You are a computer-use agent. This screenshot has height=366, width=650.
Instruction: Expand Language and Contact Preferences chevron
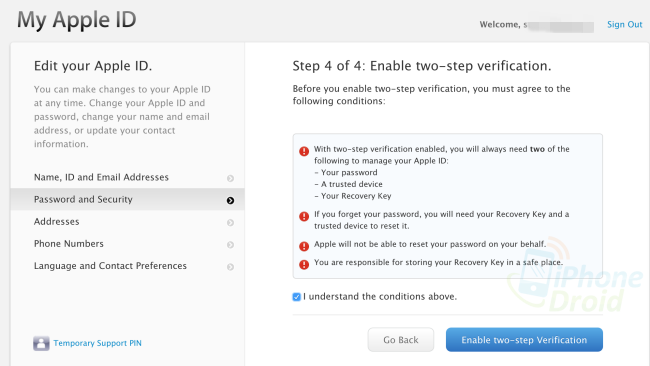pos(230,267)
